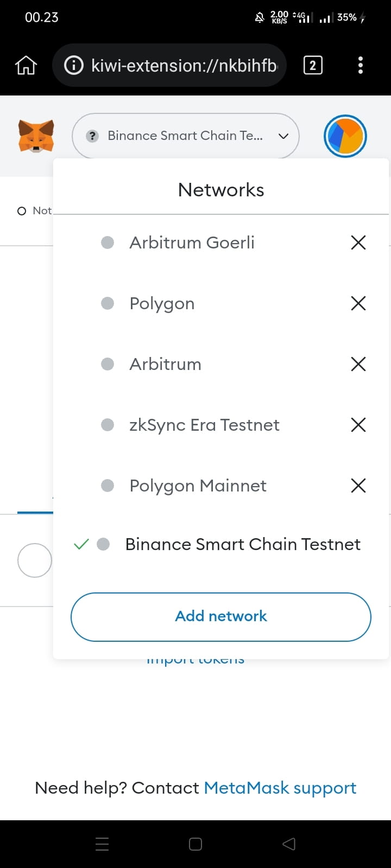View site info icon in address bar
Screen dimensions: 391x868
[74, 66]
